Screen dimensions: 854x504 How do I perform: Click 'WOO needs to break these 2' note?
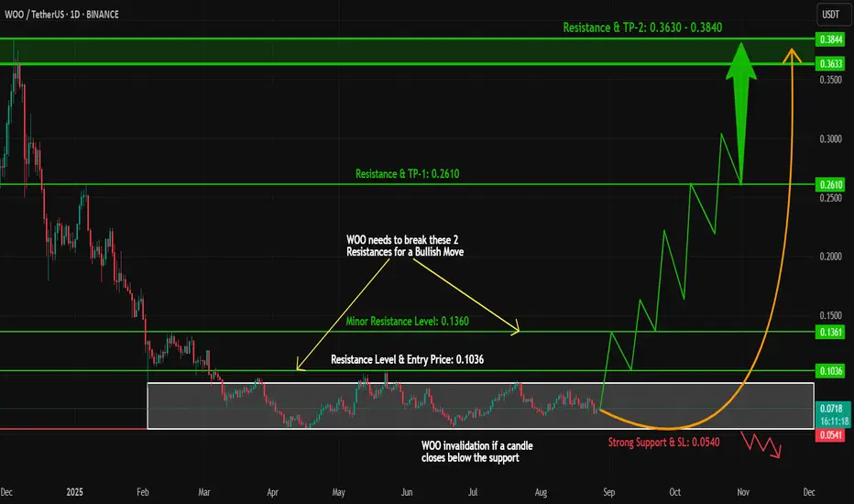pos(402,240)
